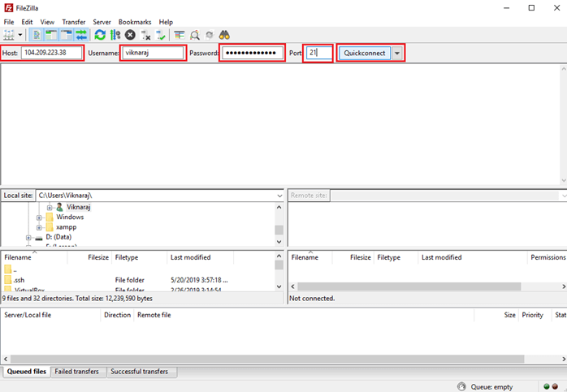Sort local files by Filesize column
The height and width of the screenshot is (392, 567).
pos(89,257)
